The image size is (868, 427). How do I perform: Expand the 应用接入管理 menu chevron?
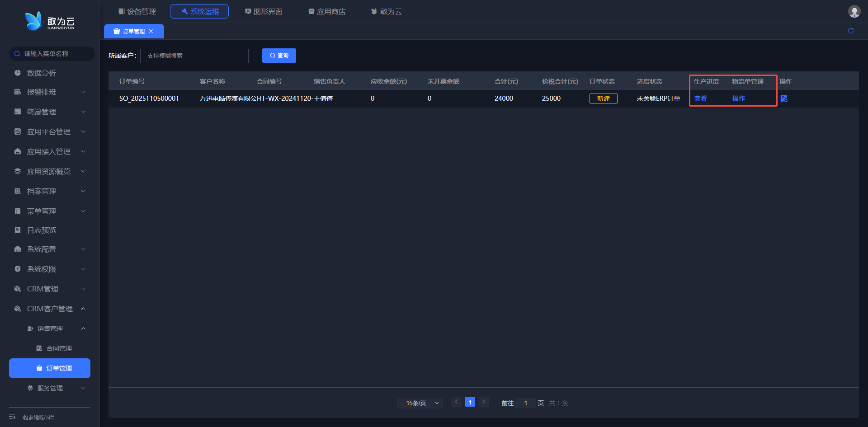click(83, 151)
